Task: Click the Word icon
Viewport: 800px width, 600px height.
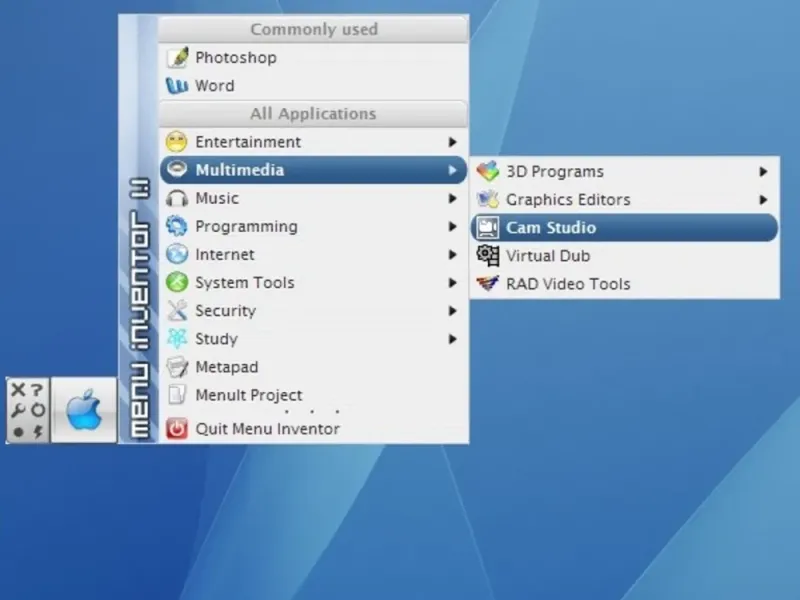Action: [177, 85]
